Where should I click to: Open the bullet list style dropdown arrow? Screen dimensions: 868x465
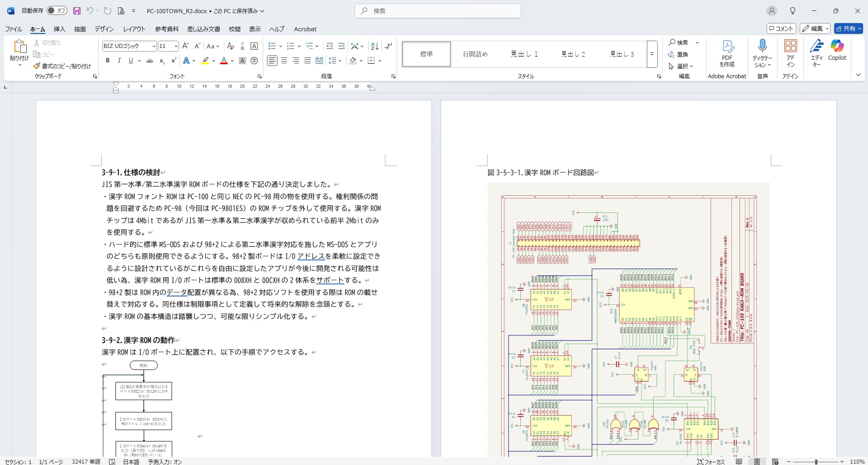coord(280,46)
